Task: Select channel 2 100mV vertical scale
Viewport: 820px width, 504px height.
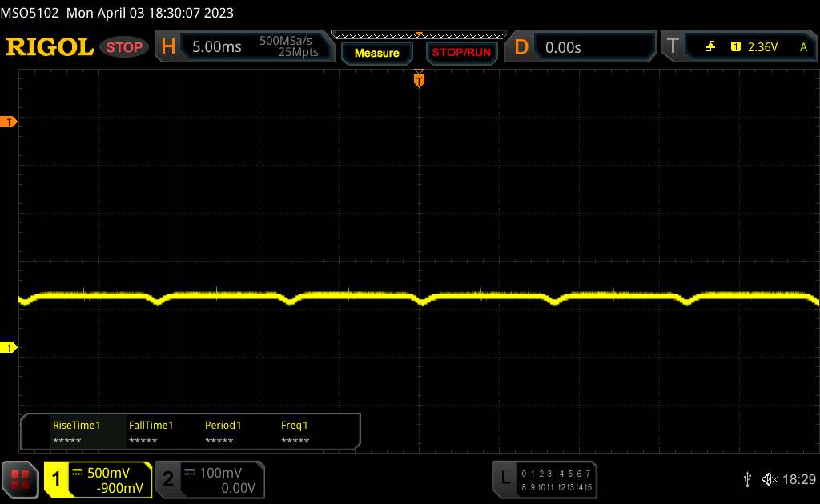Action: click(221, 473)
